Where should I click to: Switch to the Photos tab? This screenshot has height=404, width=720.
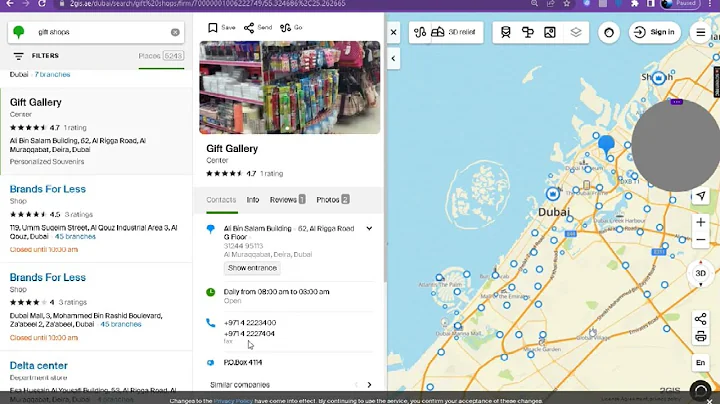[332, 200]
